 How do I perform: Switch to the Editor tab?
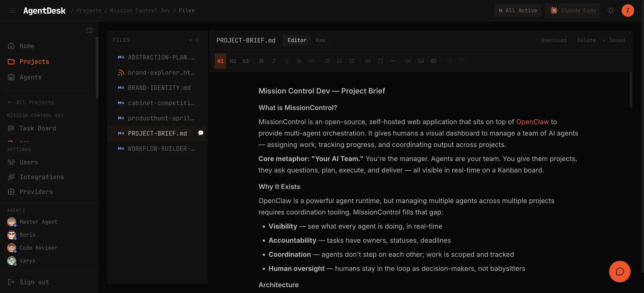pos(297,40)
